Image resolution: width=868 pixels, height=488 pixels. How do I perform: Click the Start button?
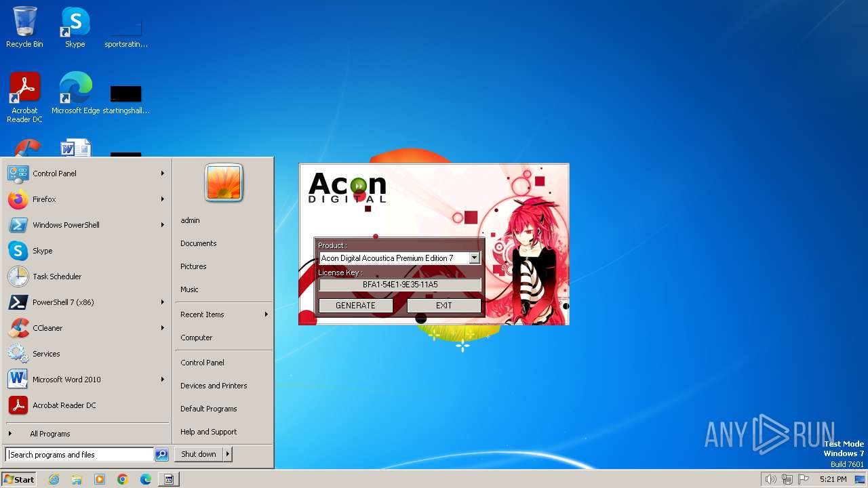click(19, 479)
